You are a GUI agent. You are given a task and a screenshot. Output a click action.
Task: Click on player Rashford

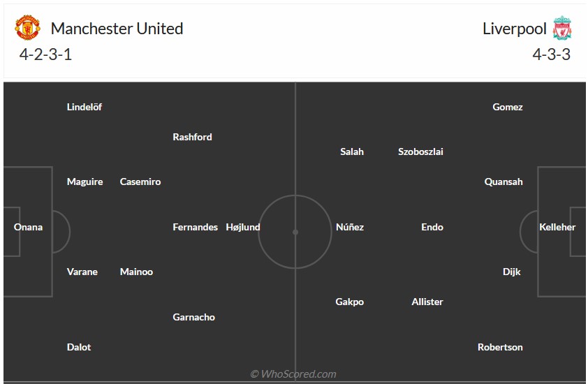[x=192, y=137]
